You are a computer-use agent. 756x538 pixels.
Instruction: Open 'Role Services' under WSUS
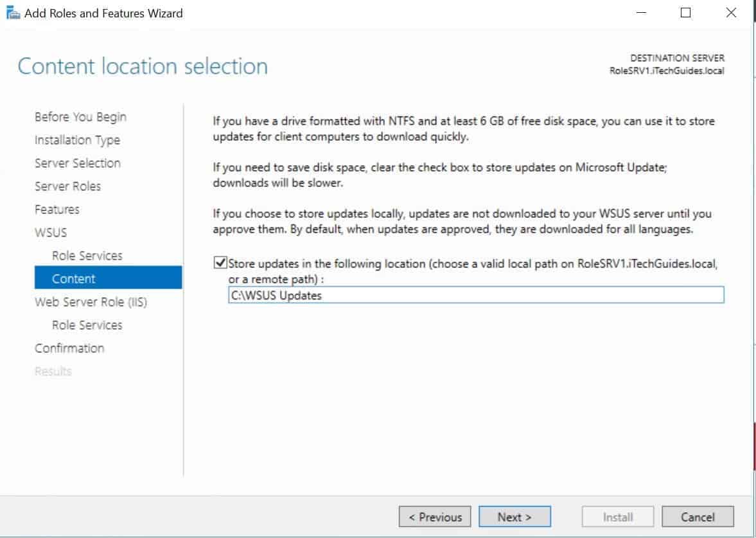(x=87, y=255)
